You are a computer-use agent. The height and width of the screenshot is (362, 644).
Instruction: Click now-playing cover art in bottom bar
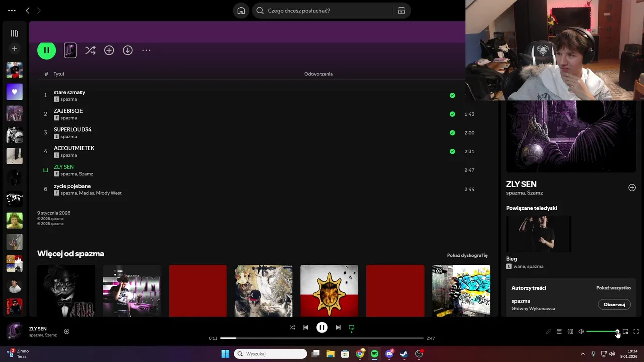point(14,331)
